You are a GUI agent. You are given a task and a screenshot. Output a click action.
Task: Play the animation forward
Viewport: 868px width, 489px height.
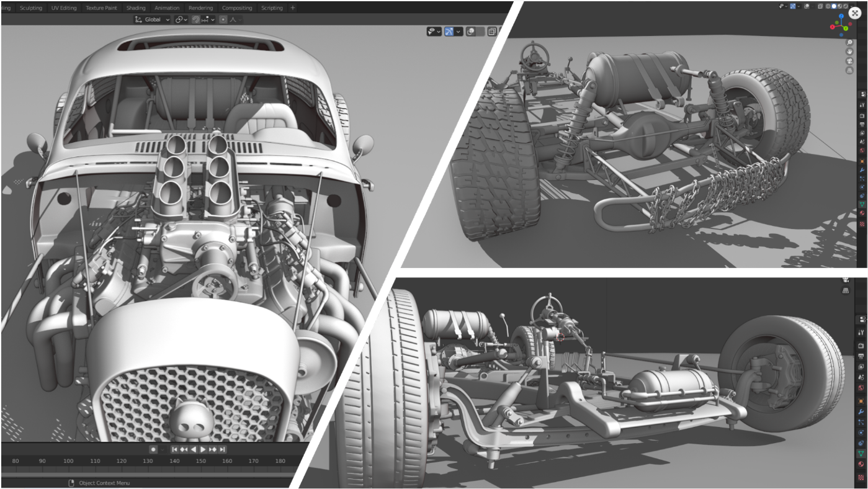(x=203, y=449)
